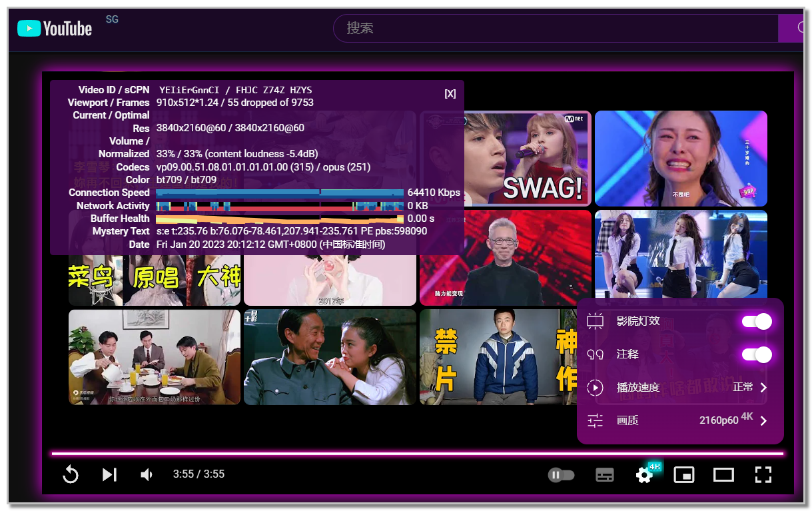812x511 pixels.
Task: Toggle subtitles with the captions icon
Action: 604,475
